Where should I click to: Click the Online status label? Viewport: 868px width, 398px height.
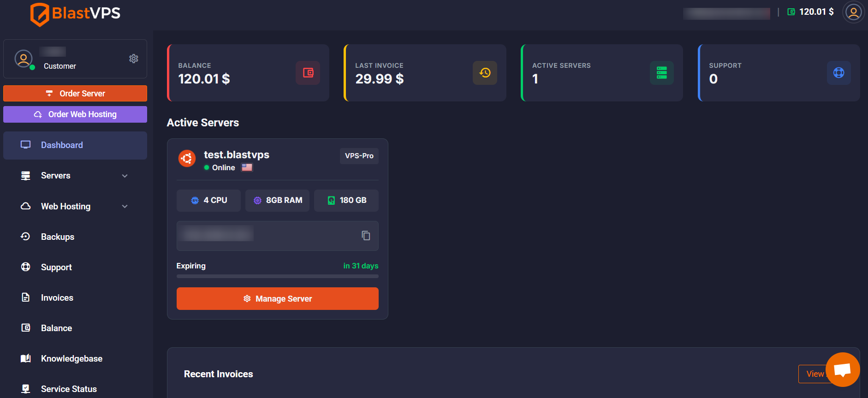(x=224, y=167)
